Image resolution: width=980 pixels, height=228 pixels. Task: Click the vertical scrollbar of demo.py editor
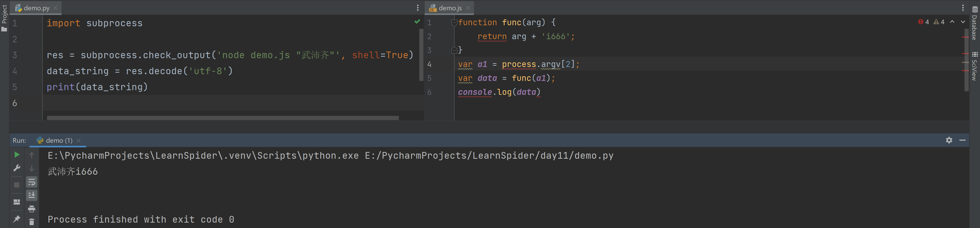pos(421,55)
